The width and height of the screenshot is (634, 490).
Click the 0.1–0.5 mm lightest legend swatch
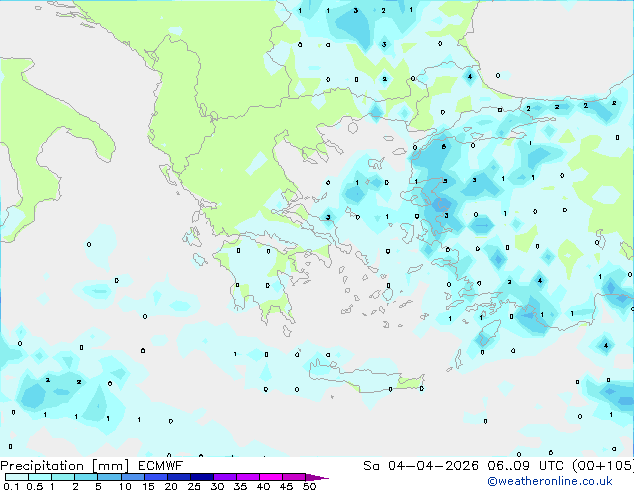click(17, 477)
